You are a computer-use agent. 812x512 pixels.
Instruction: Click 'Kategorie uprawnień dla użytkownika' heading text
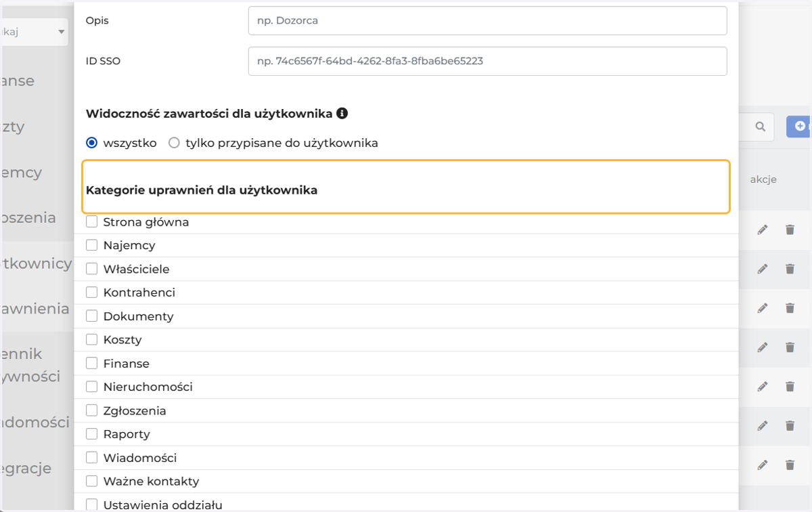202,190
